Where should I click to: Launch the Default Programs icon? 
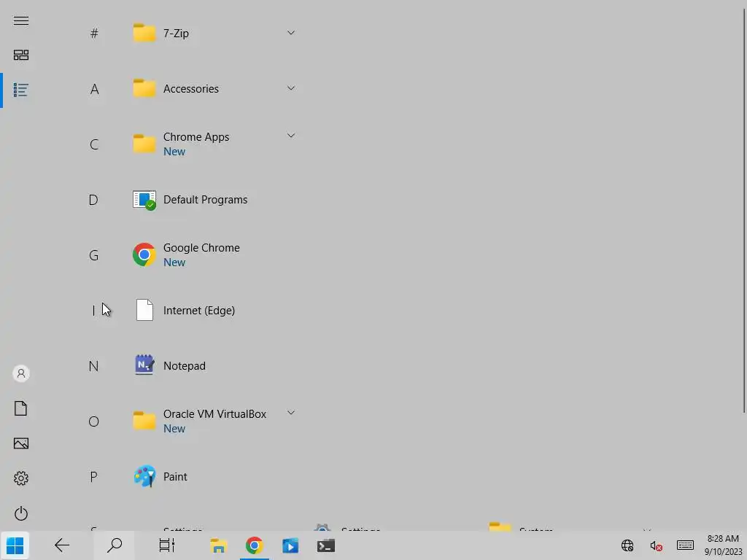click(x=144, y=200)
